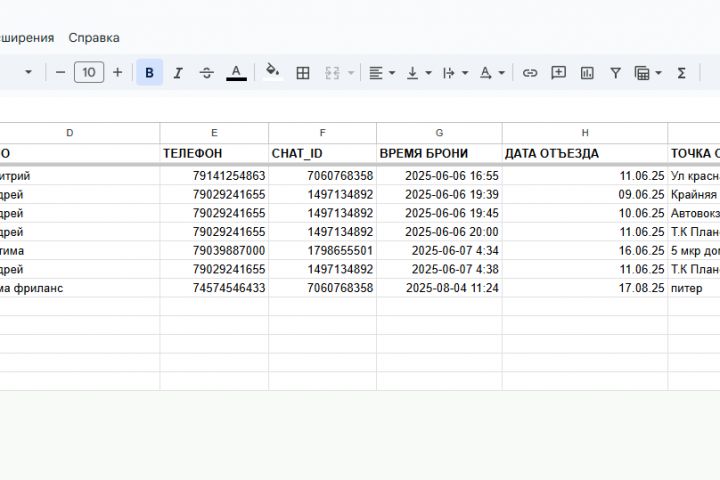Insert a chart with the chart icon
The width and height of the screenshot is (720, 480).
point(587,73)
